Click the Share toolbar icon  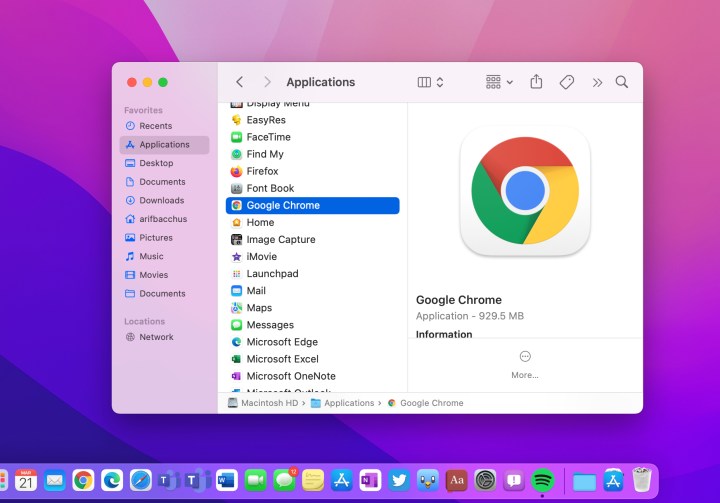536,82
